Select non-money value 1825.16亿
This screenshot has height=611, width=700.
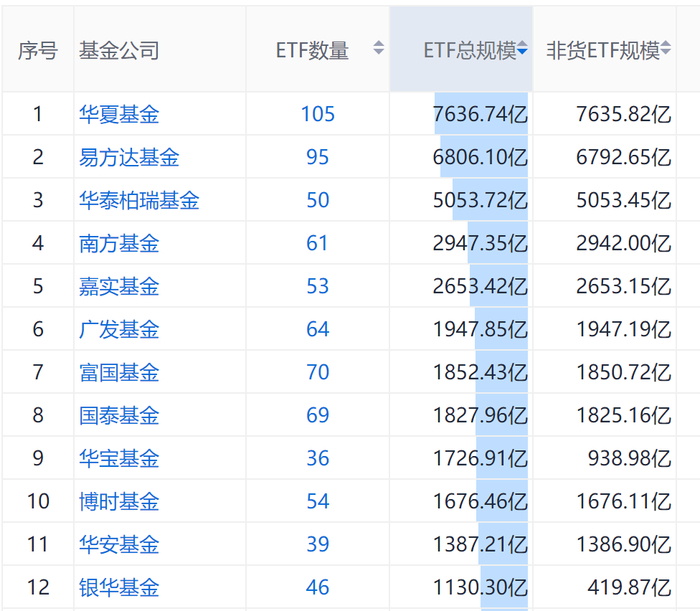pos(624,415)
